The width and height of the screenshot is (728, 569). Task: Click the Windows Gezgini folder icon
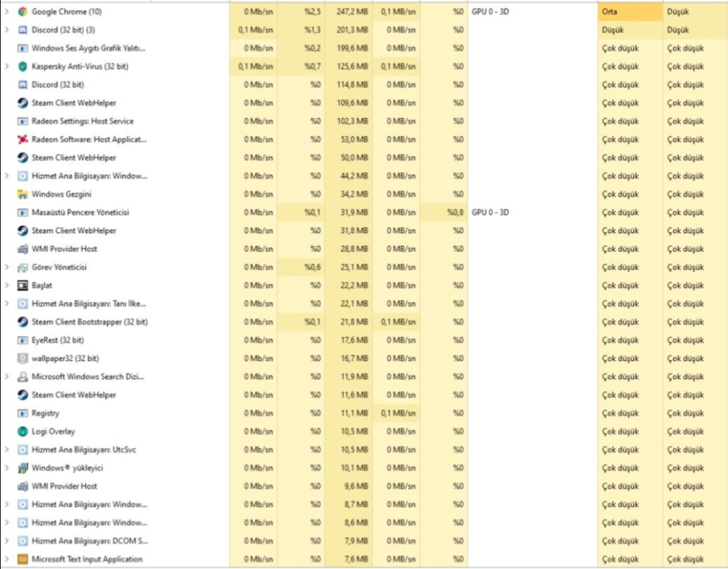(23, 194)
